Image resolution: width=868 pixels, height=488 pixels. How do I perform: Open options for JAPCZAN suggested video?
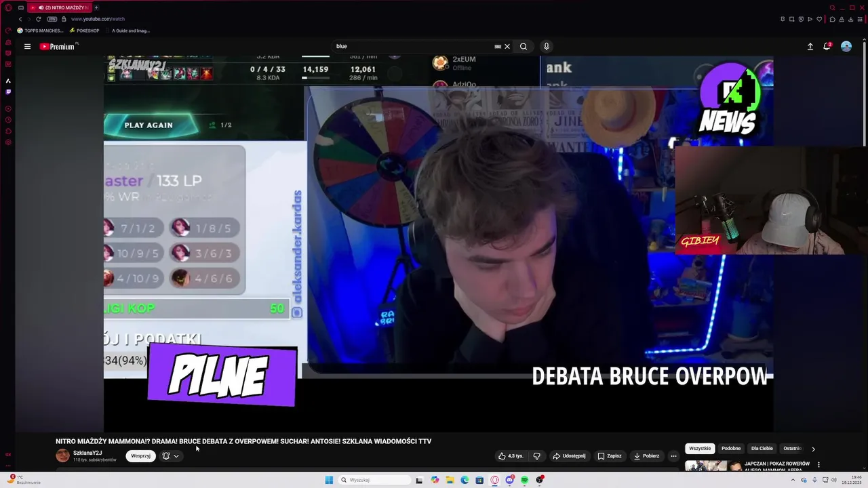click(x=818, y=465)
